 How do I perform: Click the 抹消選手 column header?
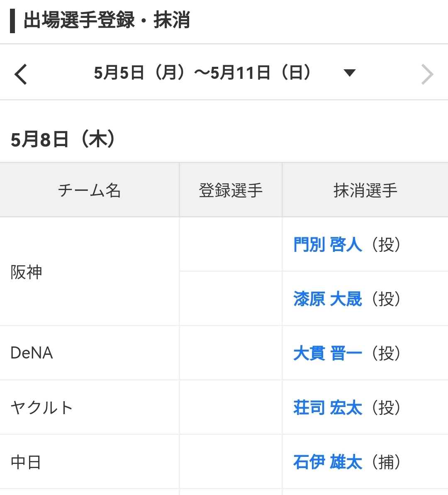(x=365, y=190)
